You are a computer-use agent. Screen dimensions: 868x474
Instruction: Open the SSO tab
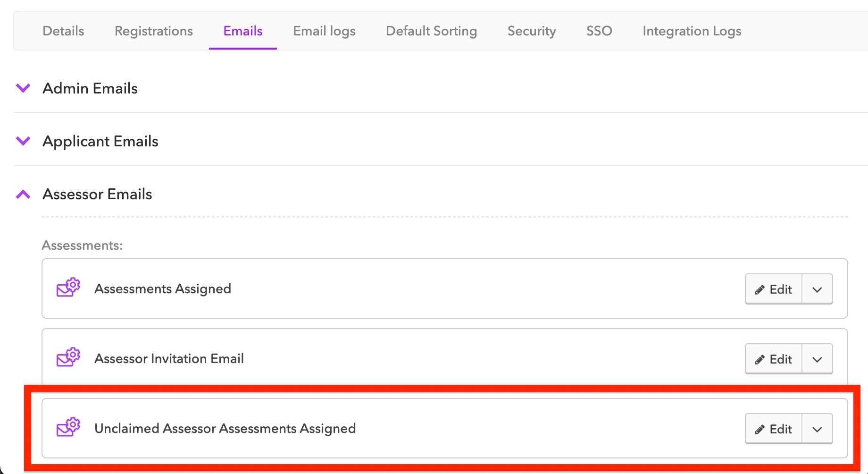(x=599, y=31)
